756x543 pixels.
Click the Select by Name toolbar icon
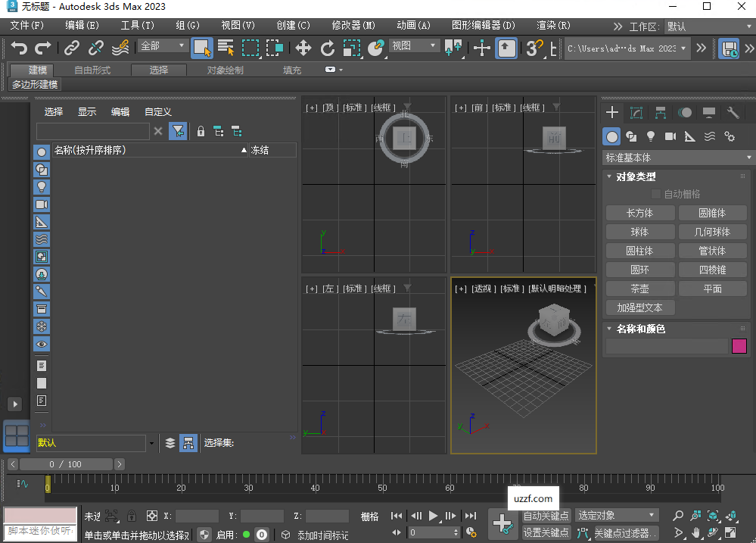point(226,48)
